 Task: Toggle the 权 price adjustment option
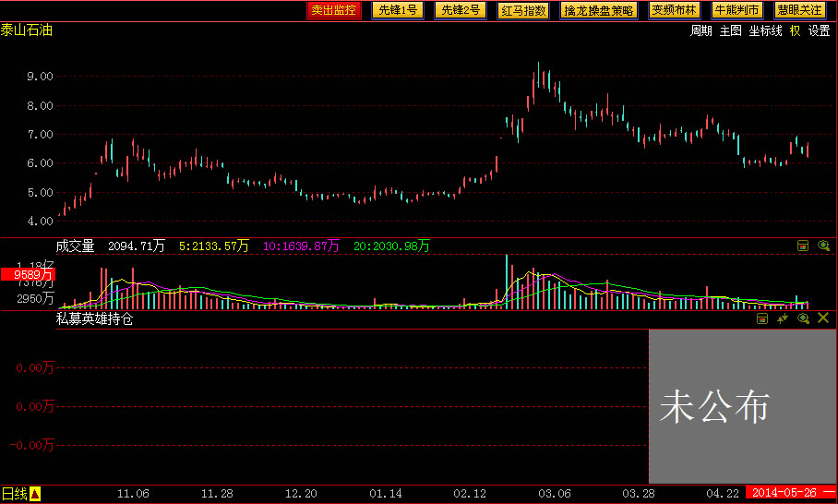(795, 30)
